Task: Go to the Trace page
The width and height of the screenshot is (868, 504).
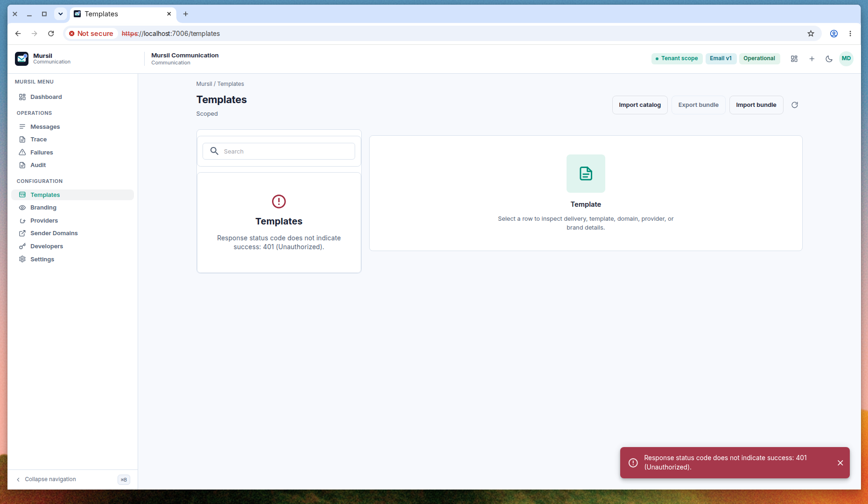Action: point(72,140)
